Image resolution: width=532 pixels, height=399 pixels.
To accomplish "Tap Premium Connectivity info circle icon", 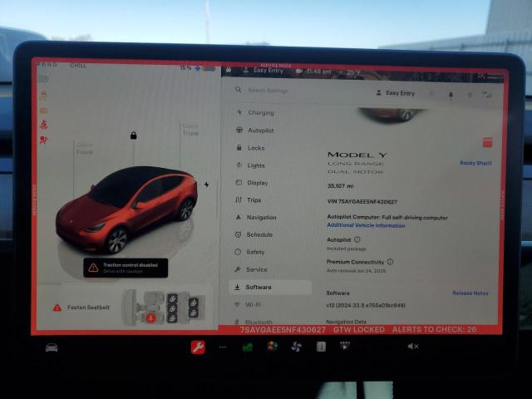I will (390, 262).
